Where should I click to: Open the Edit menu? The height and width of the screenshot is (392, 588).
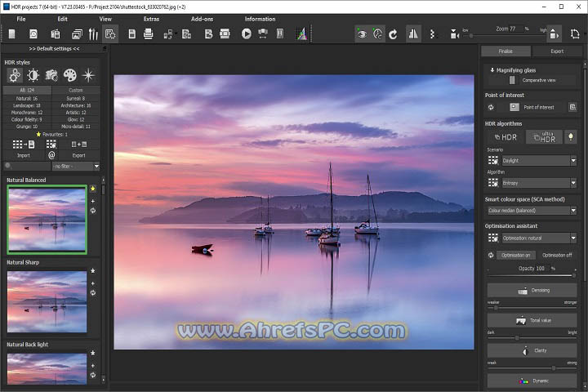point(62,19)
